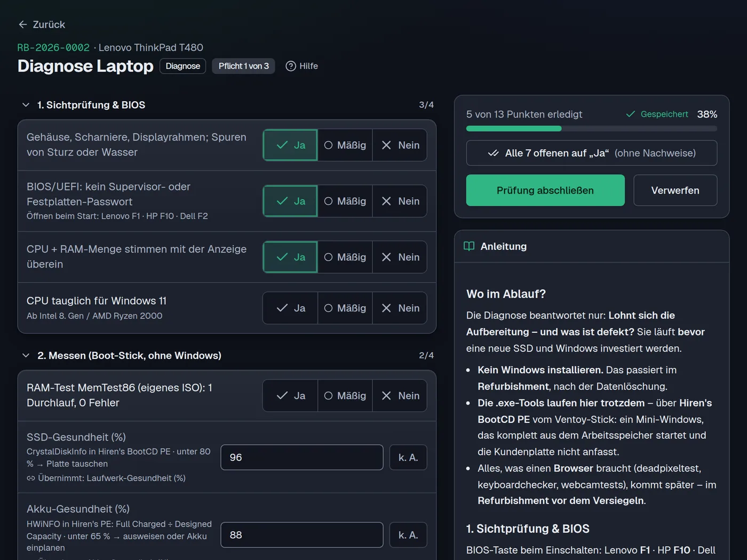Click Verwerfen to discard the check
747x560 pixels.
pyautogui.click(x=676, y=190)
